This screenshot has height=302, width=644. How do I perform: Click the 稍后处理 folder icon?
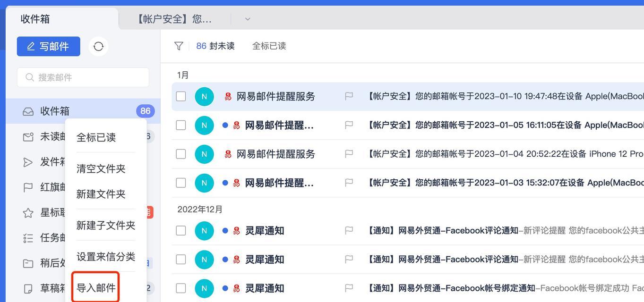[28, 263]
